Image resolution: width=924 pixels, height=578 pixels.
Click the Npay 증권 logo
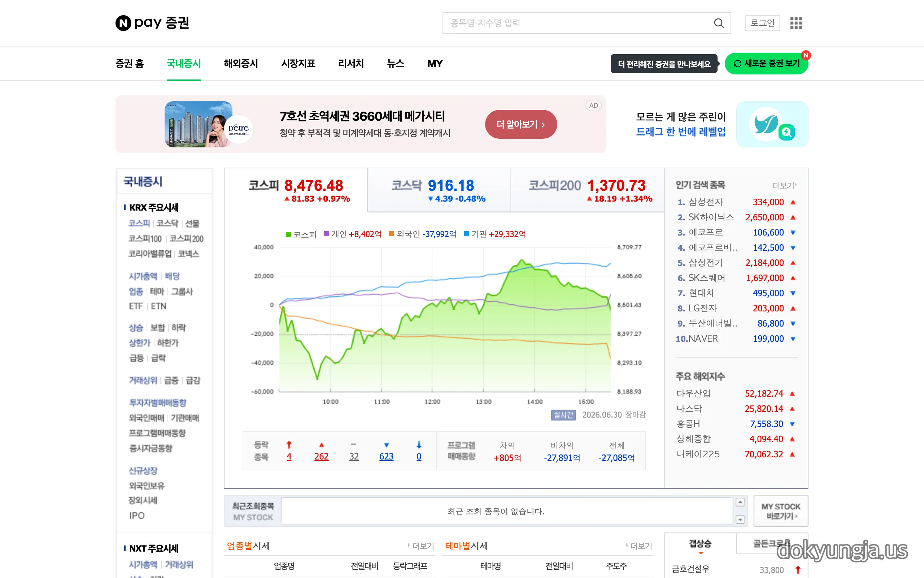(x=152, y=23)
